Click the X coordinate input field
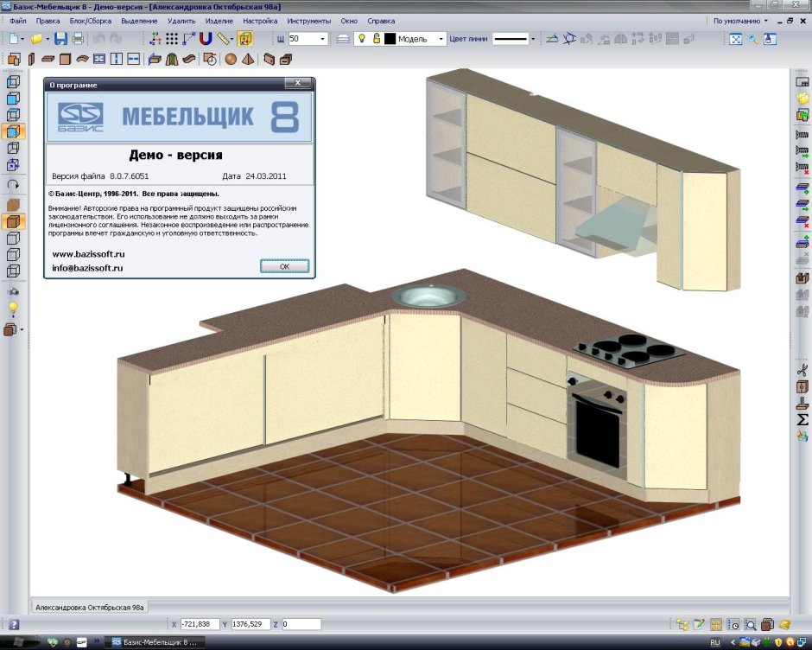This screenshot has width=812, height=650. (x=200, y=624)
